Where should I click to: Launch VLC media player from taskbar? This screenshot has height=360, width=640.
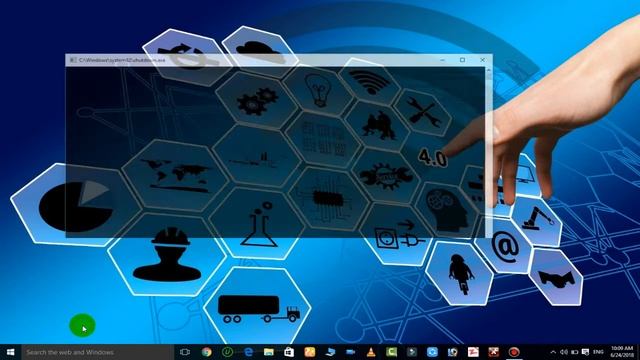pyautogui.click(x=371, y=352)
